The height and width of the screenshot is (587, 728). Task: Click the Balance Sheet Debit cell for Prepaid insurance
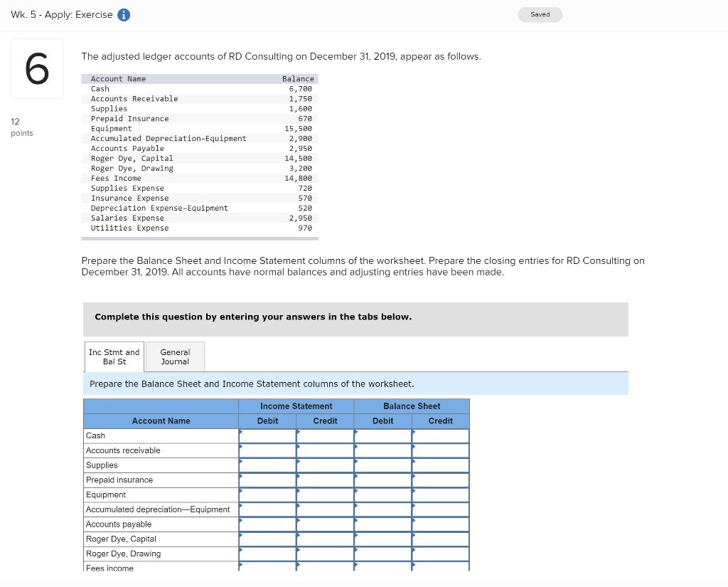tap(383, 480)
